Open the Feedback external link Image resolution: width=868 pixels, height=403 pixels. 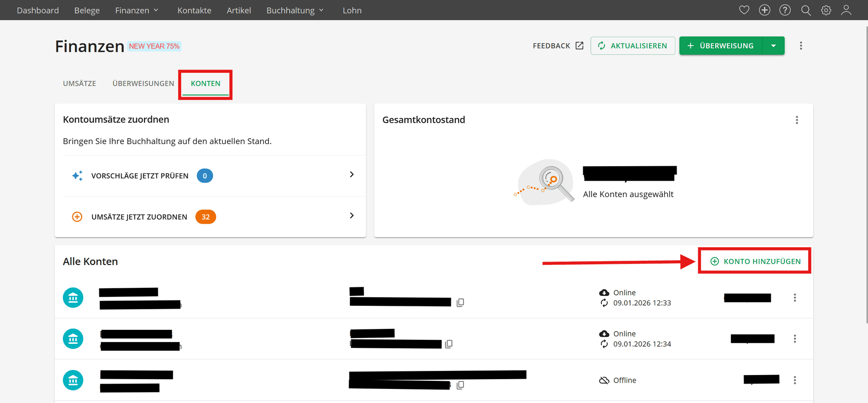point(558,46)
